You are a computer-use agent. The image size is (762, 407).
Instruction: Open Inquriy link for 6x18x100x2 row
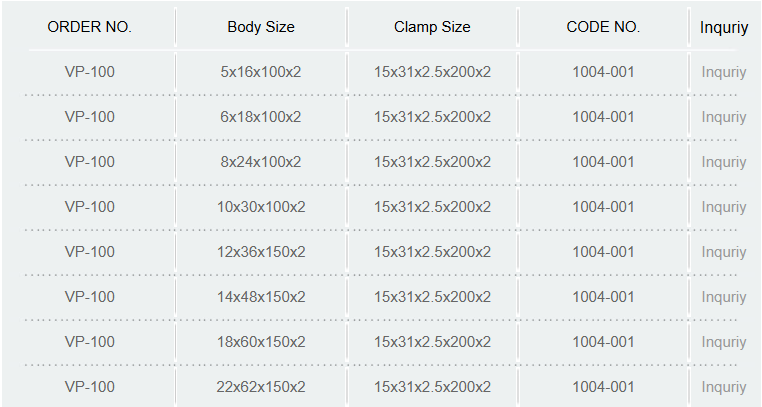point(724,117)
